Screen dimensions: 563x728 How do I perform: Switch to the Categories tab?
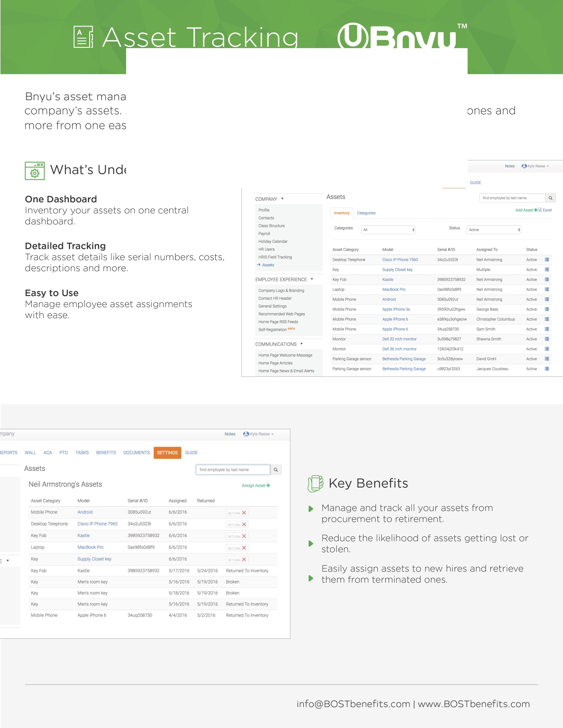(366, 213)
